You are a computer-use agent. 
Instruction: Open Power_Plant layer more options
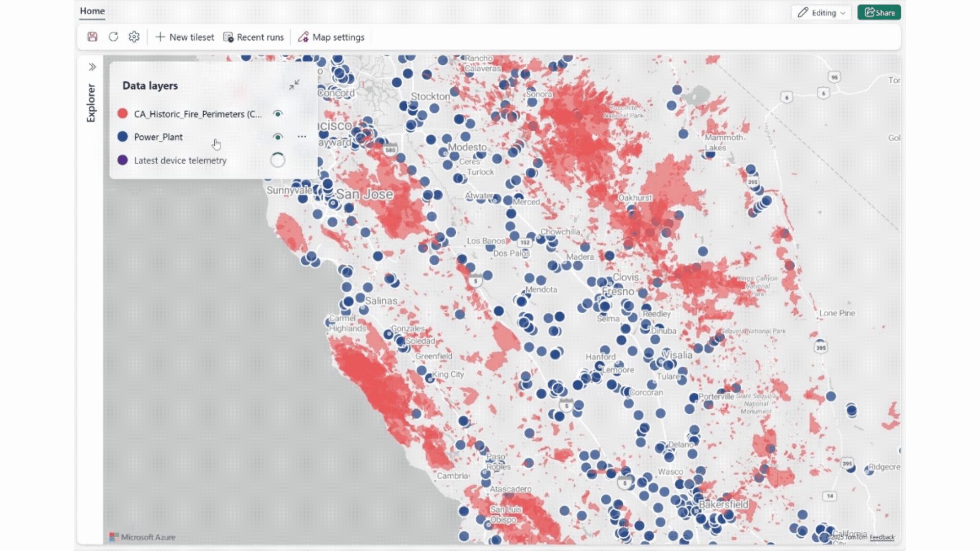click(302, 137)
